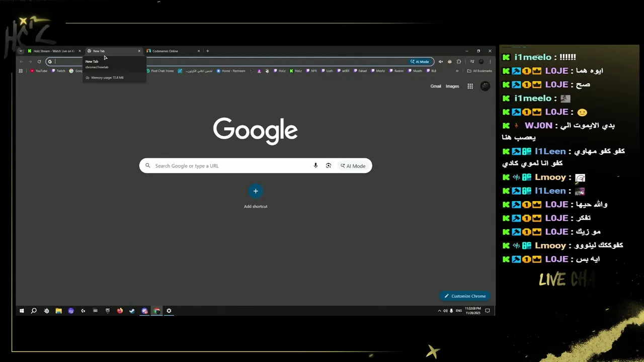
Task: Open File Explorer from the taskbar
Action: (x=58, y=311)
